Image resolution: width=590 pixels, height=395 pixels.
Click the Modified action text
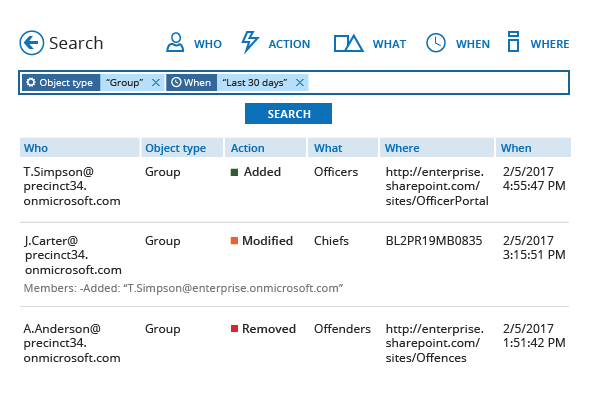(267, 241)
